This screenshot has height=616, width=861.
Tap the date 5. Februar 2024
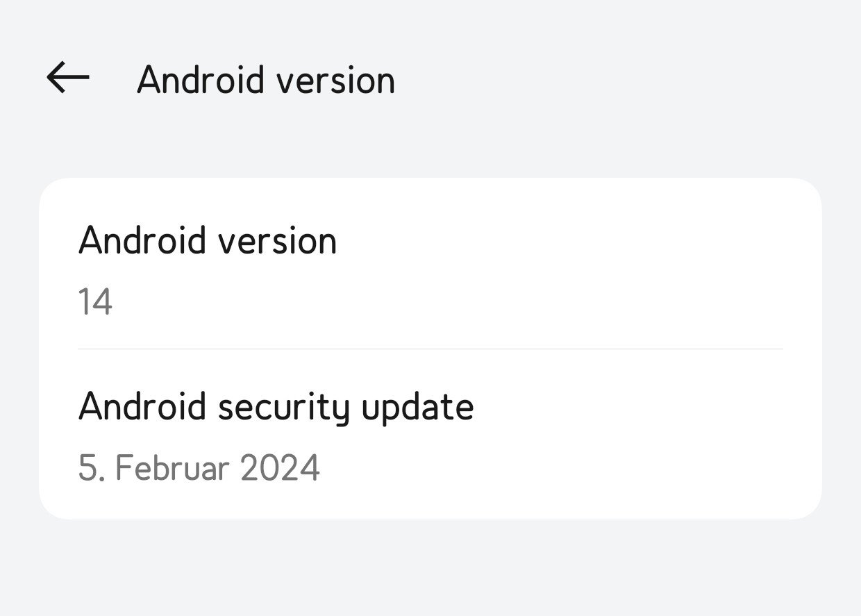click(x=199, y=467)
